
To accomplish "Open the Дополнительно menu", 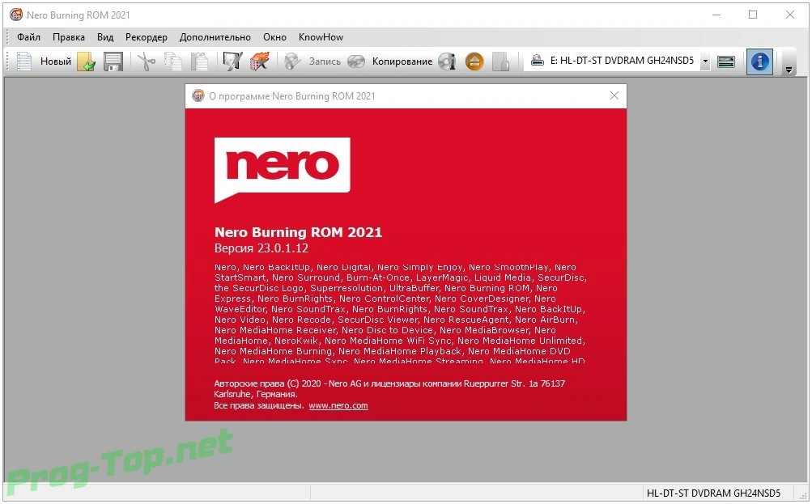I will coord(215,37).
